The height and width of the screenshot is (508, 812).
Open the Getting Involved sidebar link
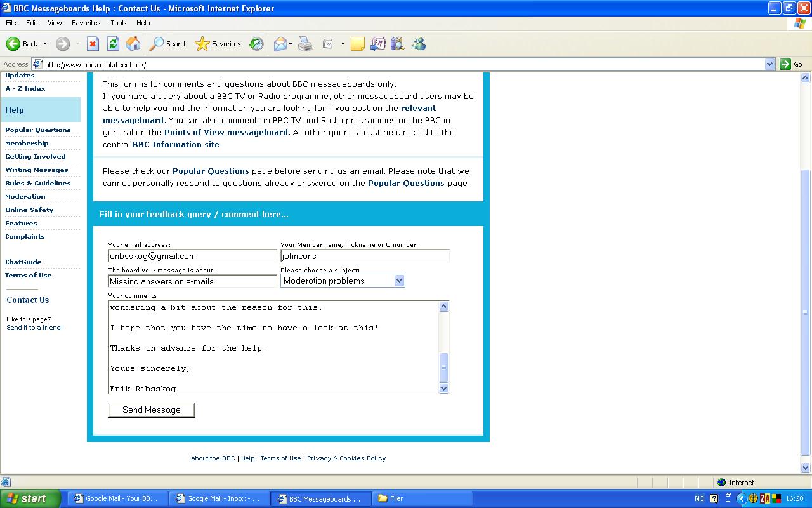point(36,156)
